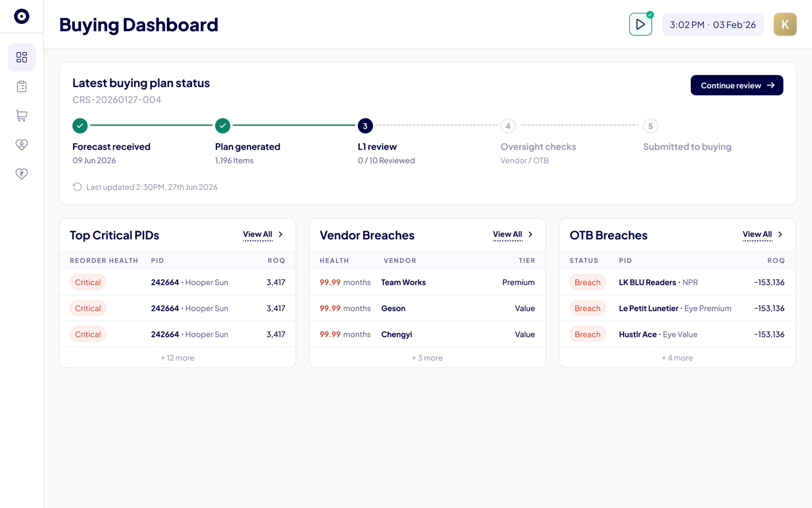This screenshot has width=812, height=508.
Task: Click the Forecast received checkmark step
Action: coord(80,125)
